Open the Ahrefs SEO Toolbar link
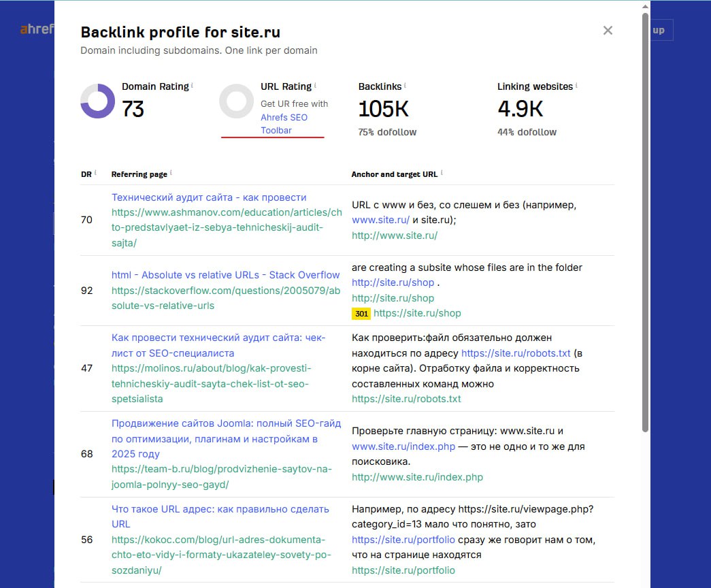The image size is (711, 588). (284, 124)
